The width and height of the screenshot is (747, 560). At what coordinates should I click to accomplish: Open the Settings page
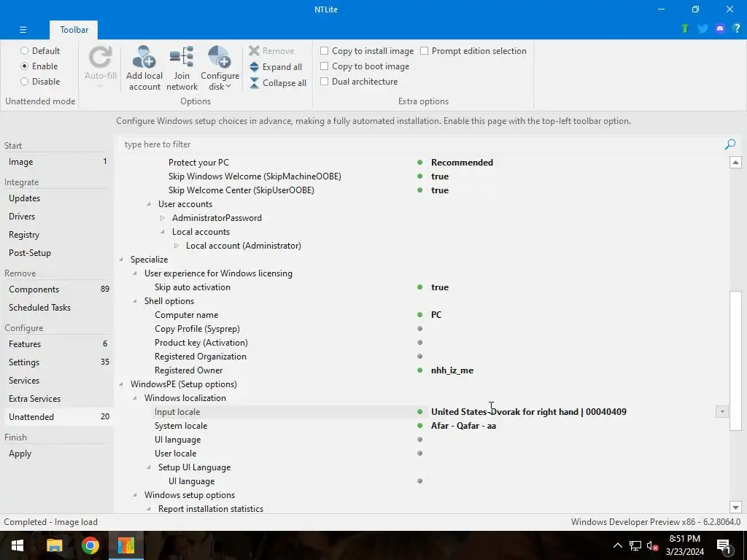click(57, 362)
